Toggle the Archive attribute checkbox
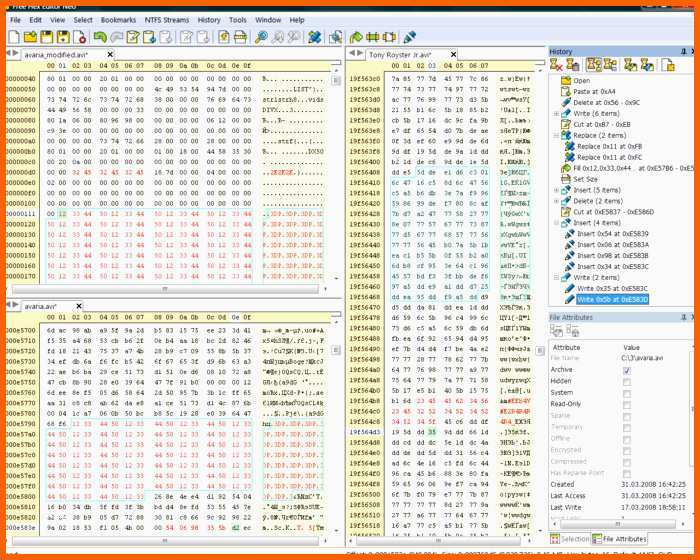This screenshot has width=700, height=560. [x=627, y=370]
